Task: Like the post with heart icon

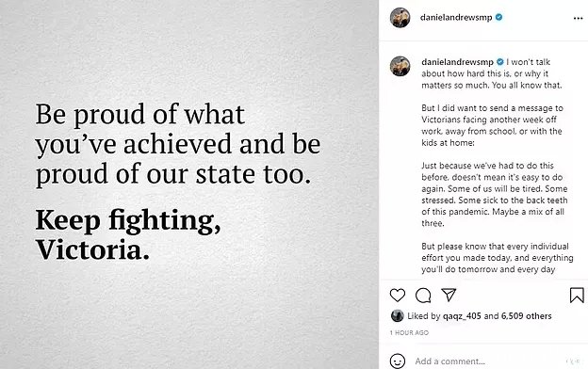Action: [x=398, y=296]
